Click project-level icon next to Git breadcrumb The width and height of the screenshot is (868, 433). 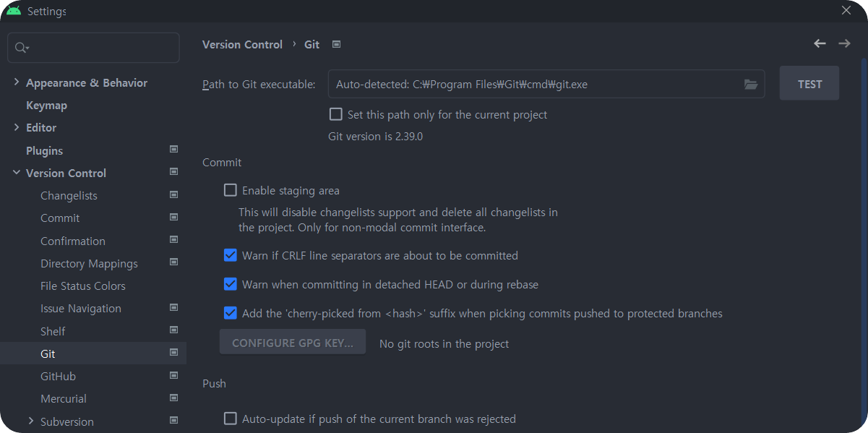[336, 44]
